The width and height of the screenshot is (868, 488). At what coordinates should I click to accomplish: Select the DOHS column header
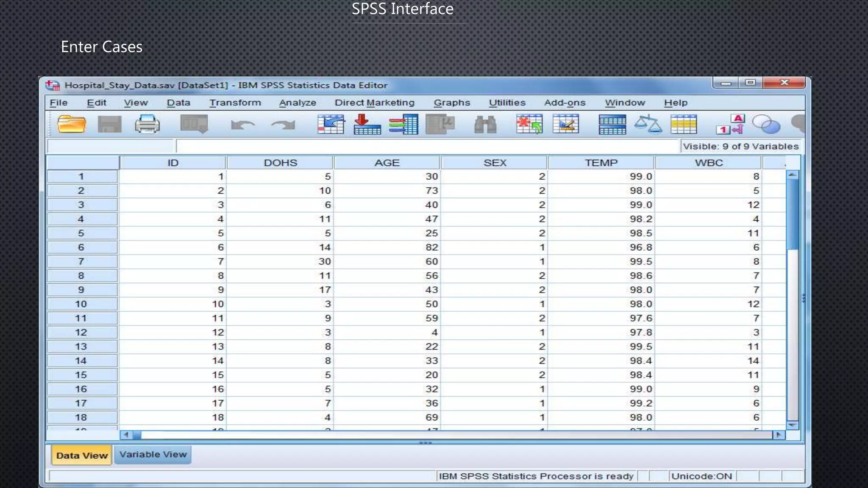[280, 163]
